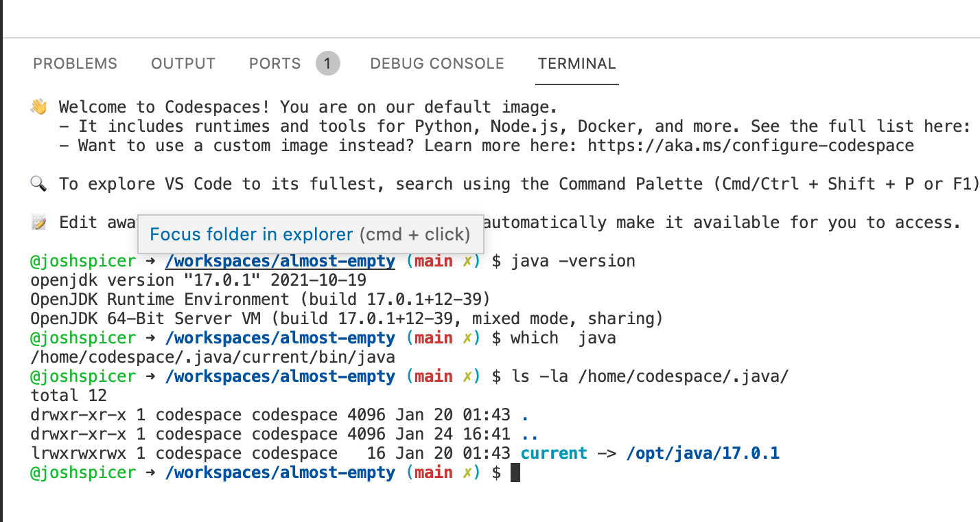Click the Focus folder in explorer tooltip
Screen dimensions: 980x522
tap(310, 234)
